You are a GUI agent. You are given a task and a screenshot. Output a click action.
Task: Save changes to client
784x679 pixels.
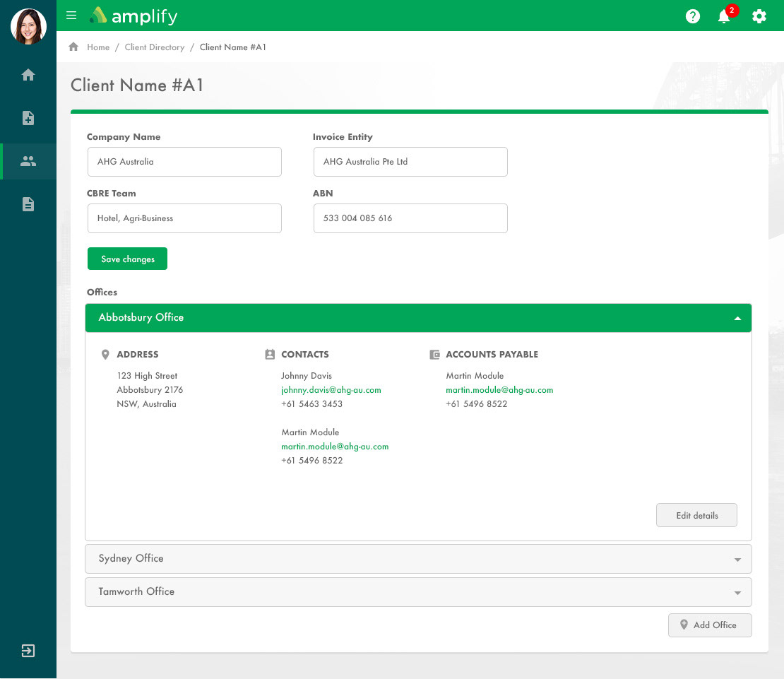(128, 259)
